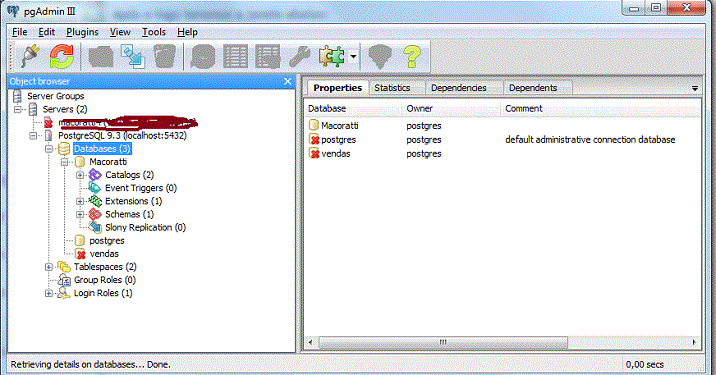Click the Schemas red diamond icon
716x375 pixels.
tap(95, 214)
